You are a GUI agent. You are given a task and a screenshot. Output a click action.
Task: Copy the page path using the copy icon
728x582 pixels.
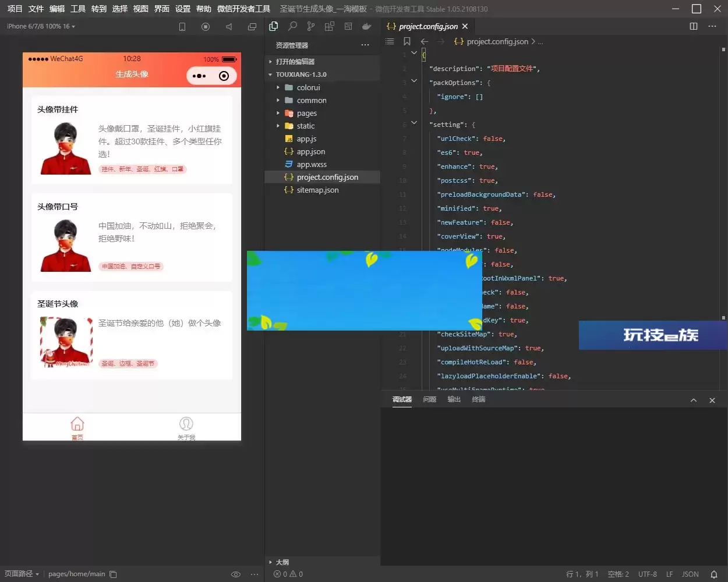pyautogui.click(x=114, y=574)
